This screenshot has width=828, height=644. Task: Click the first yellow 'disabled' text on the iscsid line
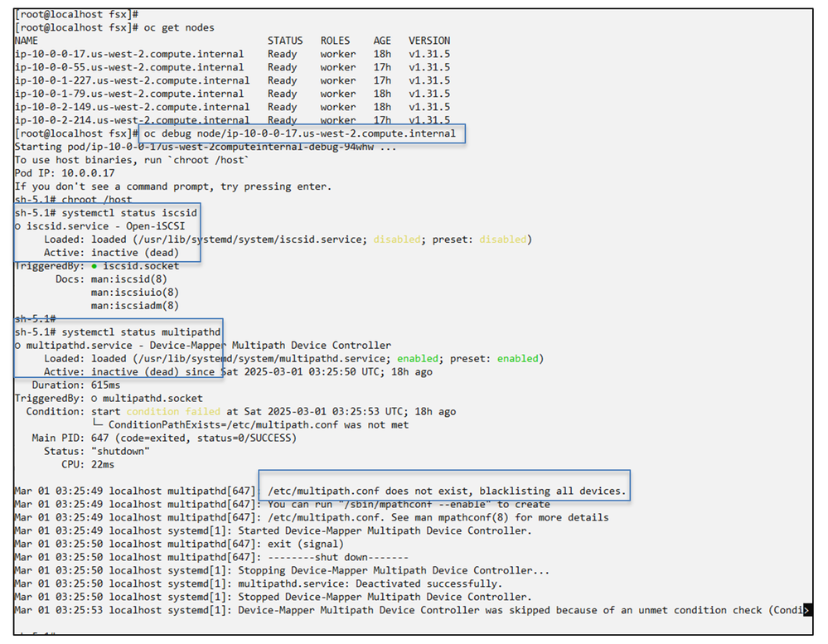tap(396, 240)
